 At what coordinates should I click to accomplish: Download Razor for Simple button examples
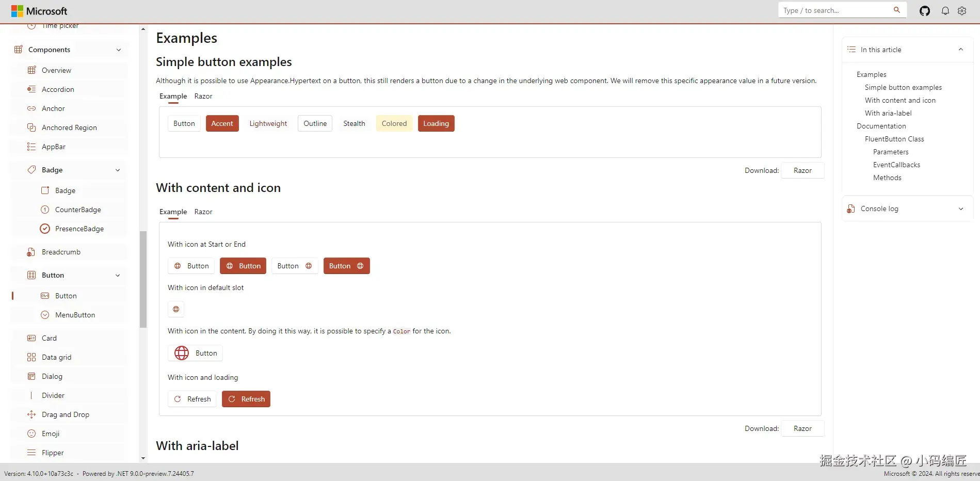click(x=802, y=170)
